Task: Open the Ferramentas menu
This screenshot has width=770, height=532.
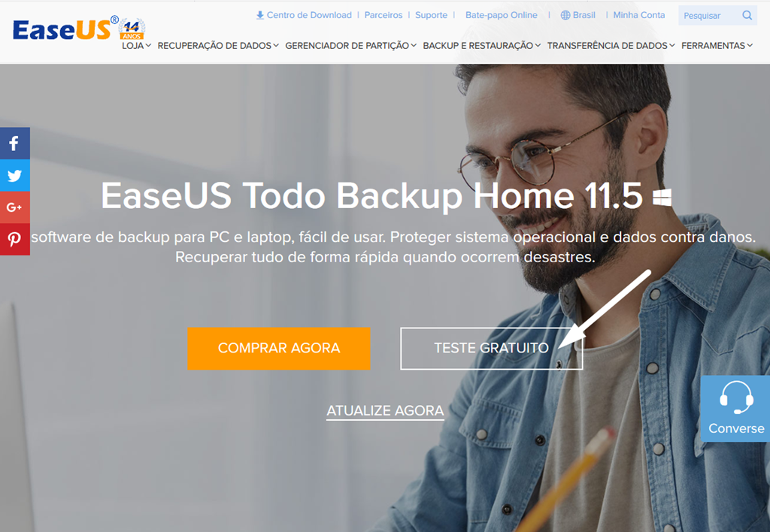Action: click(717, 46)
